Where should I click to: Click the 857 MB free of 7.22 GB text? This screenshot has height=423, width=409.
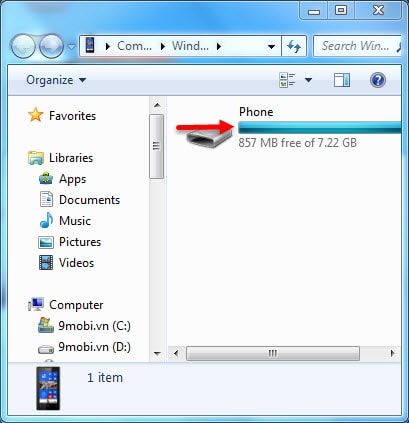coord(297,143)
